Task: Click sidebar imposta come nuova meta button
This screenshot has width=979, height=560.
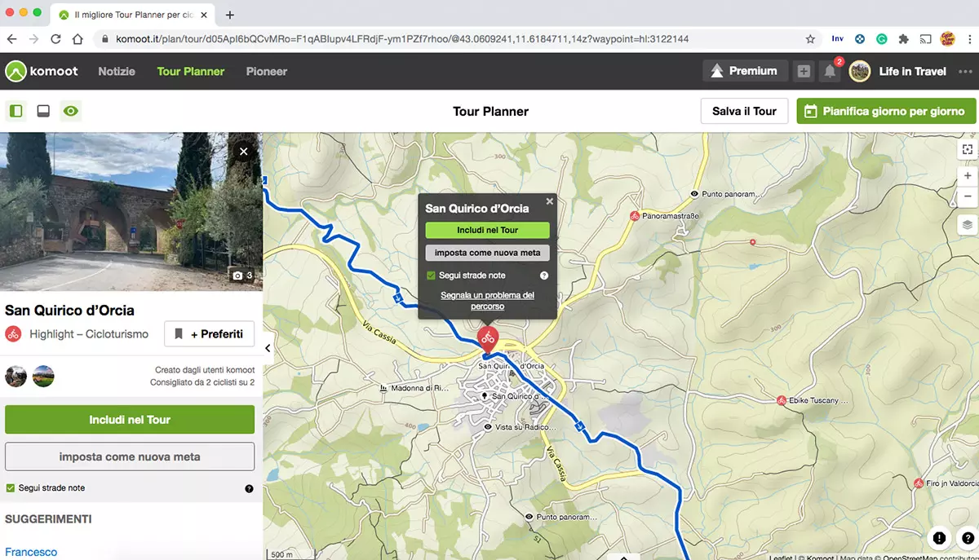Action: (x=130, y=456)
